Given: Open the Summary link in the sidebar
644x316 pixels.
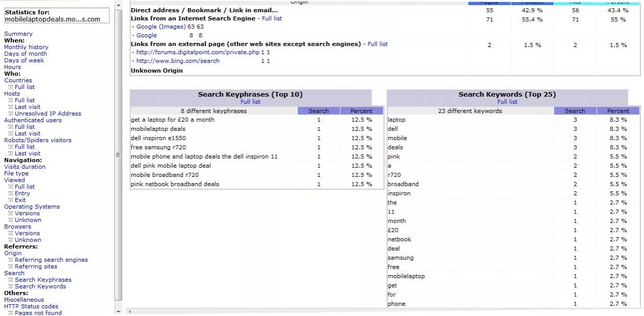Looking at the screenshot, I should click(18, 34).
